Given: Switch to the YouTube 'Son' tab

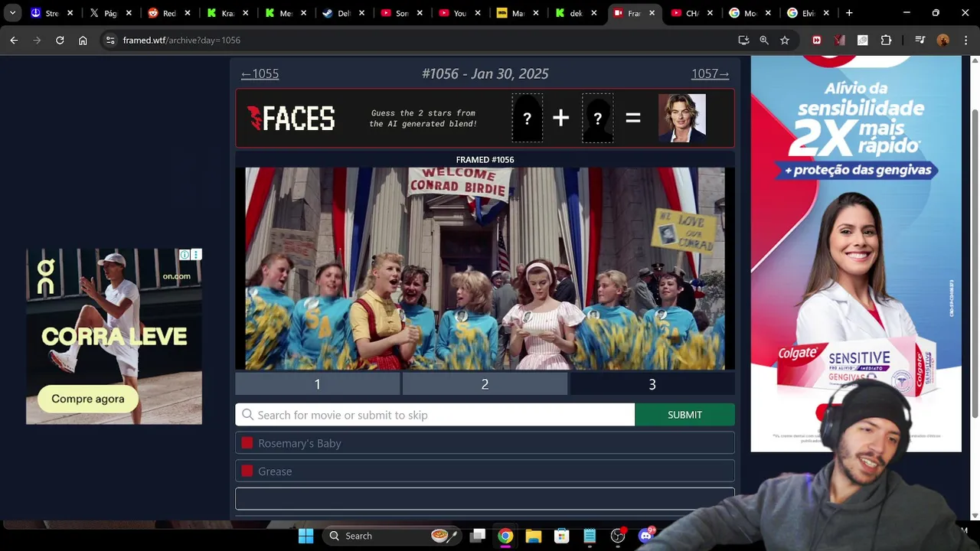Looking at the screenshot, I should tap(401, 13).
